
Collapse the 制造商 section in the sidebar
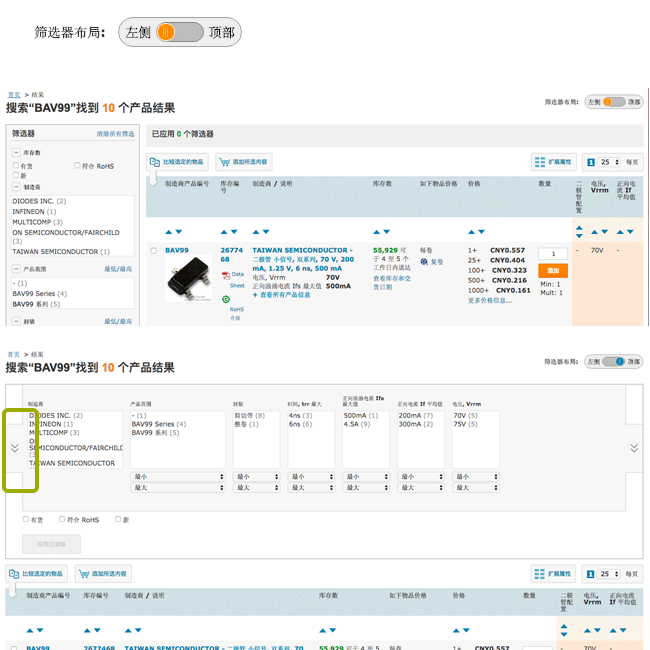(16, 187)
